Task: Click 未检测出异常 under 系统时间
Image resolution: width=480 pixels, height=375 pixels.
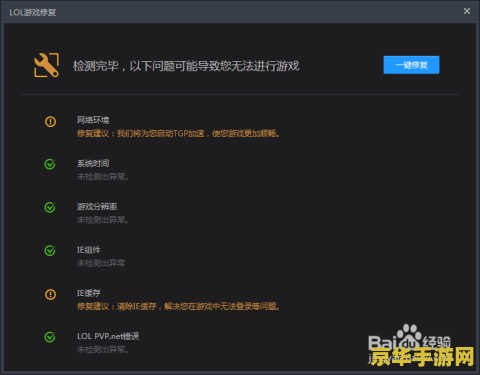Action: click(103, 176)
